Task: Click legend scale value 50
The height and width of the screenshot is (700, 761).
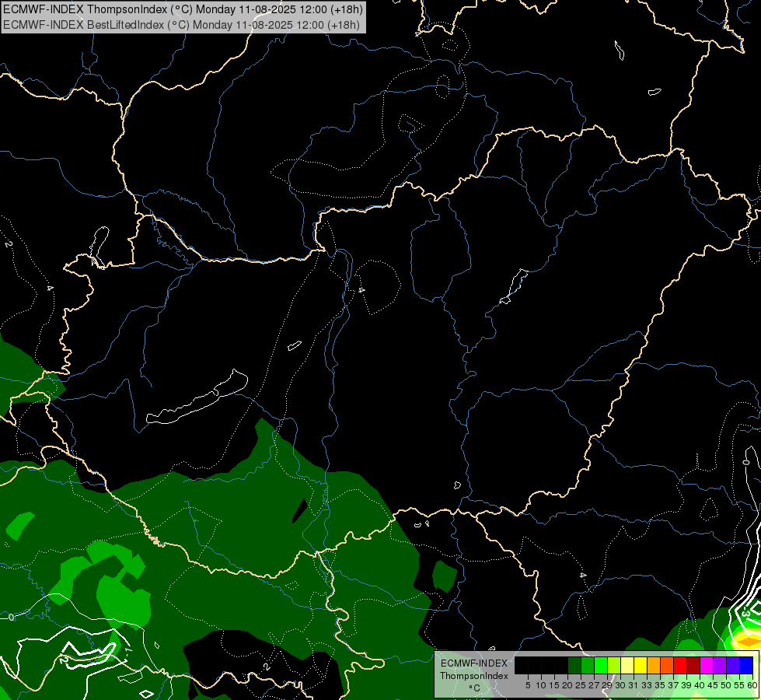Action: [727, 685]
